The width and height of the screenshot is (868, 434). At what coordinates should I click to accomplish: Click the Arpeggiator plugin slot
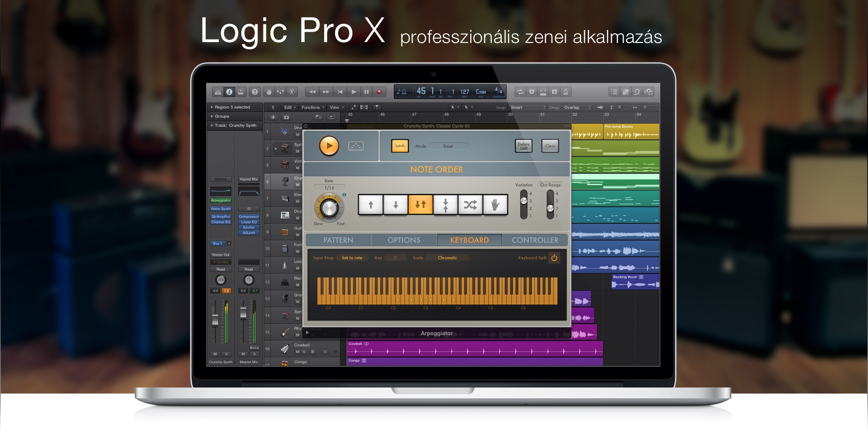point(221,201)
